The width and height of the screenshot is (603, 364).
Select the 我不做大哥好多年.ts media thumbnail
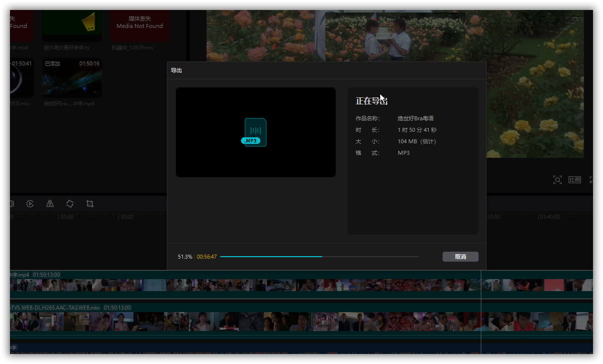[x=72, y=25]
